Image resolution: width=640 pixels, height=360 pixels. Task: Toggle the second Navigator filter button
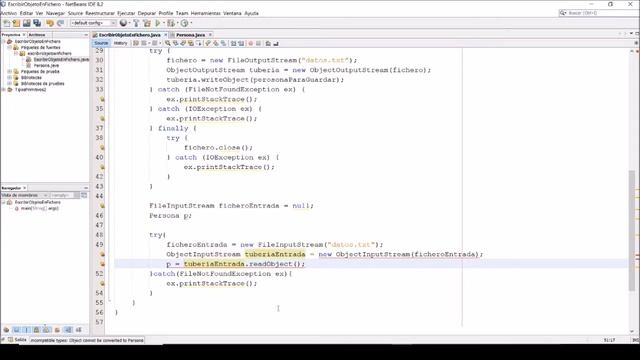coord(16,330)
